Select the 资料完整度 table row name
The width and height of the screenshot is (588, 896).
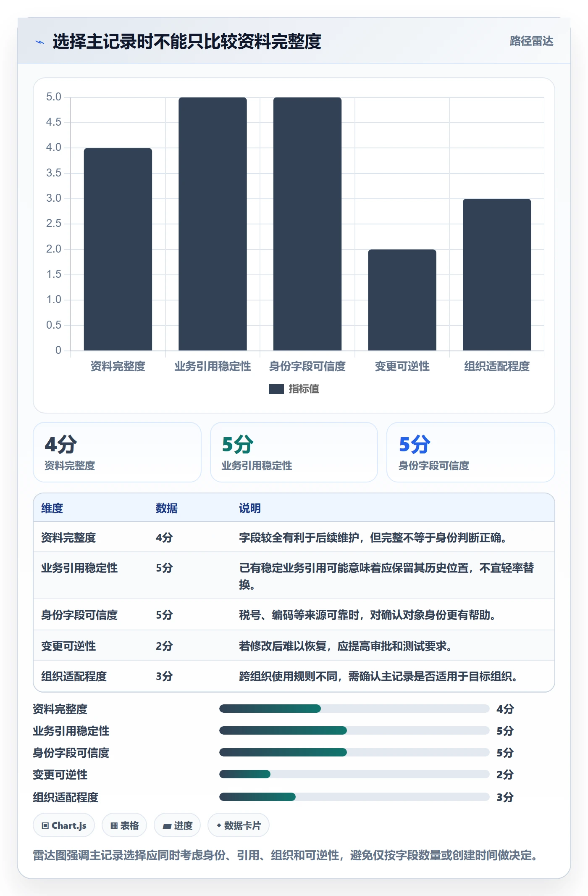point(68,538)
